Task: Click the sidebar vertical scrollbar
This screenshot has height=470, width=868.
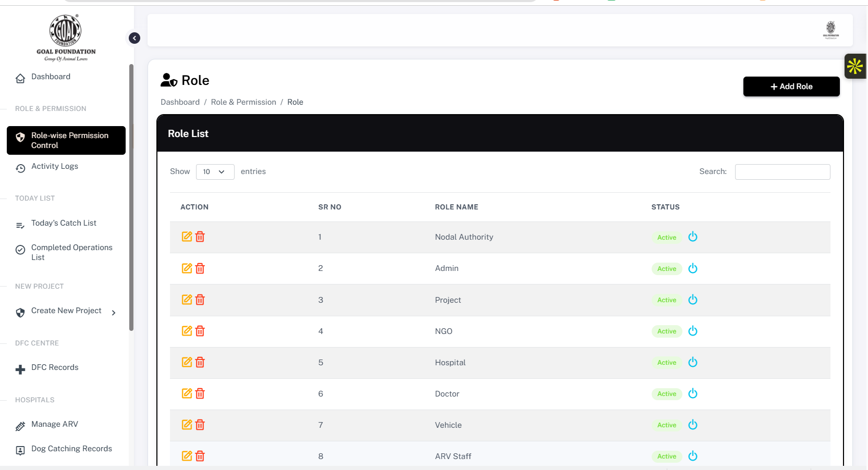Action: 131,197
